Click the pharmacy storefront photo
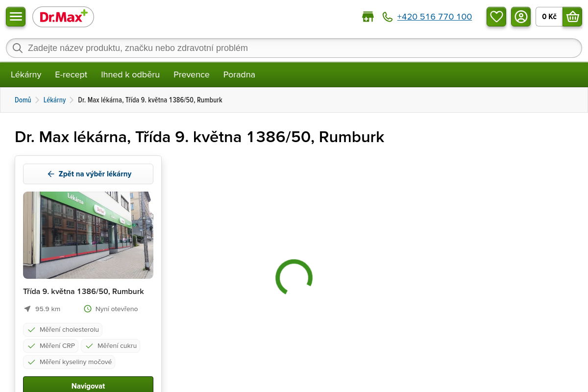The width and height of the screenshot is (588, 392). 88,235
